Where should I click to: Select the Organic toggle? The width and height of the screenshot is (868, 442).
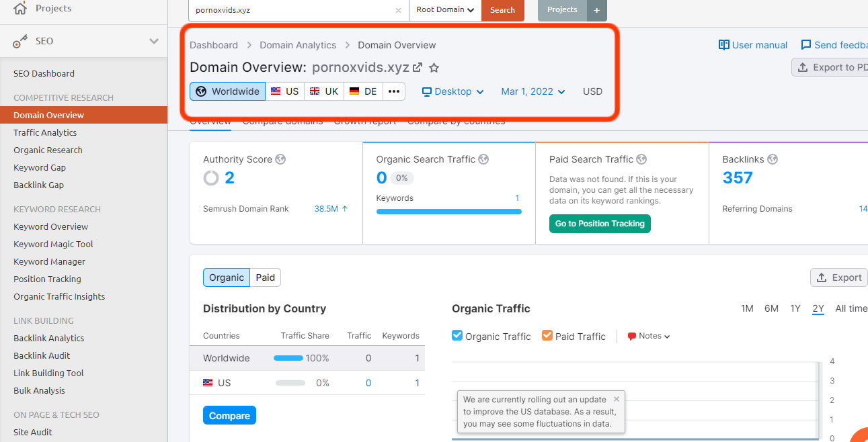click(227, 277)
